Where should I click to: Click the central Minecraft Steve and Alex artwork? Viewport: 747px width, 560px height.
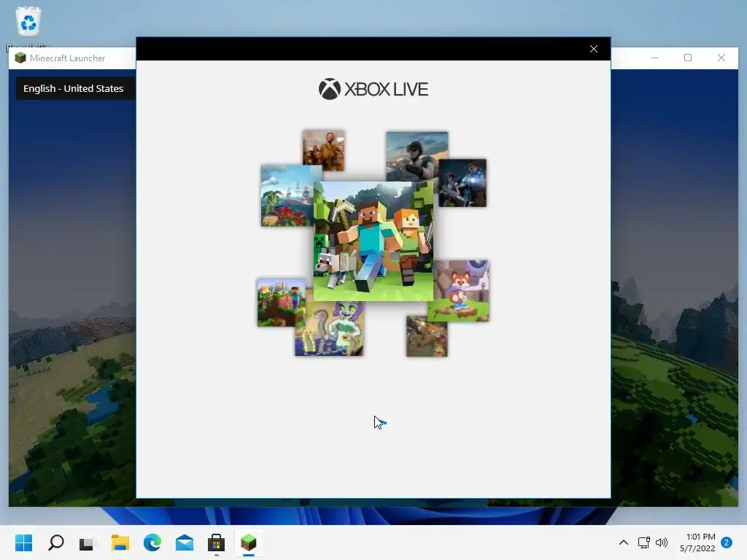[x=373, y=241]
